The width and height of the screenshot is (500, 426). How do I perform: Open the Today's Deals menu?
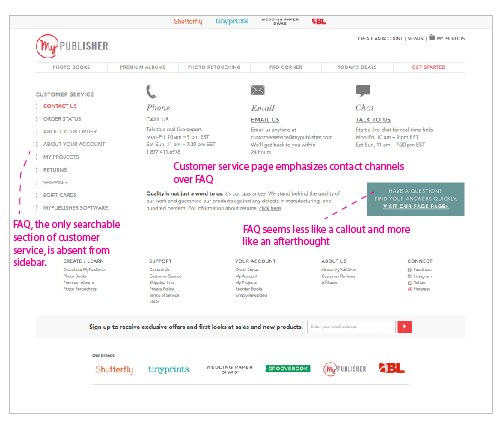(357, 67)
